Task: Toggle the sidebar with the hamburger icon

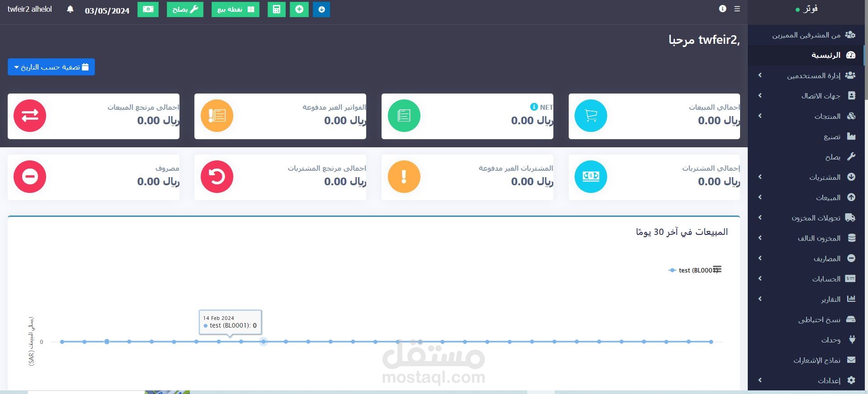Action: pyautogui.click(x=737, y=9)
